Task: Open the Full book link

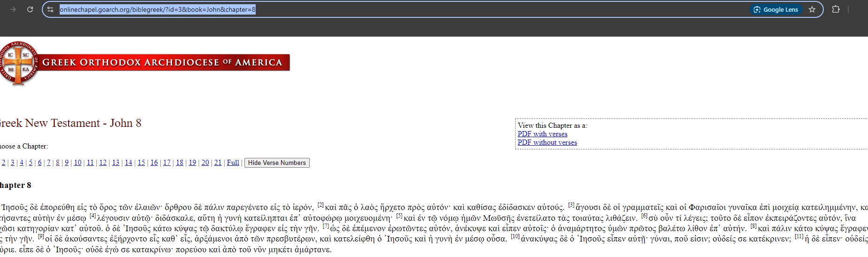Action: [x=233, y=163]
